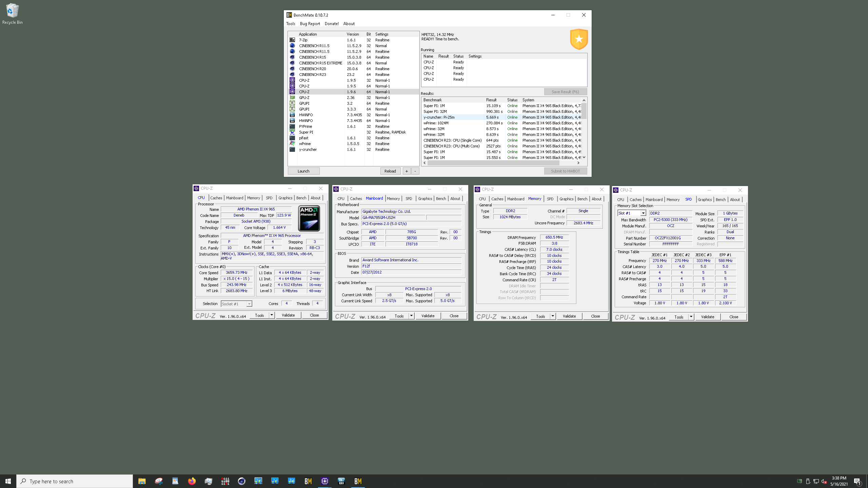Select the wPrime: 1024M result row
This screenshot has height=488, width=868.
[x=502, y=123]
